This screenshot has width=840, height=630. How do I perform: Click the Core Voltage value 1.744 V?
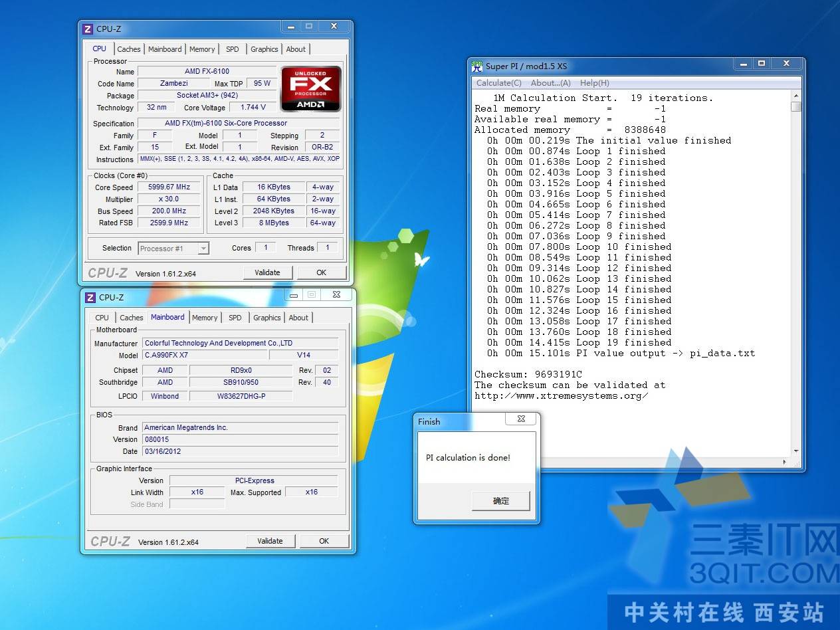[x=253, y=107]
